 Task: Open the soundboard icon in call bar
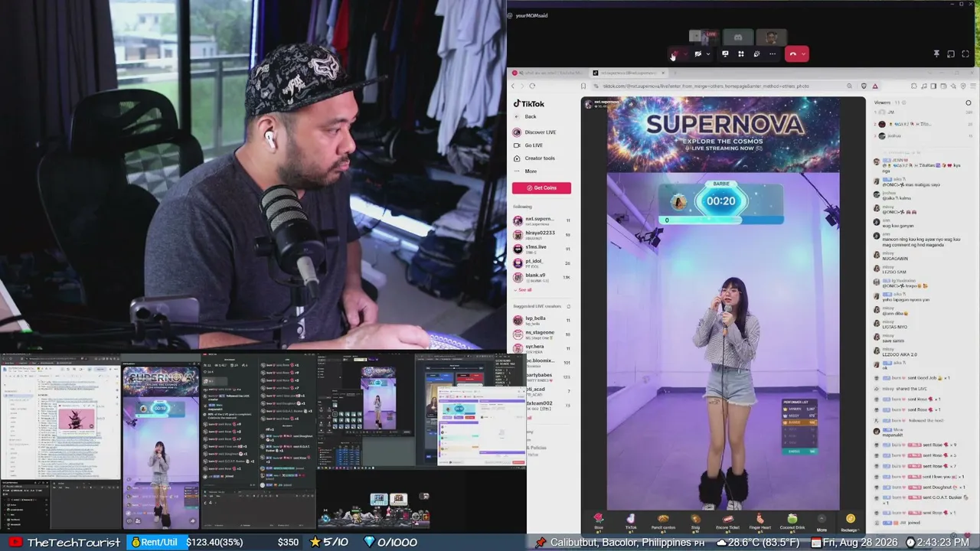(x=756, y=54)
